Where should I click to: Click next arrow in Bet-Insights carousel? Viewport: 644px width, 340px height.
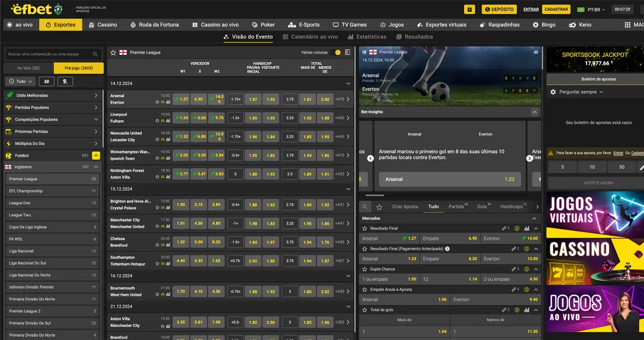pyautogui.click(x=530, y=158)
